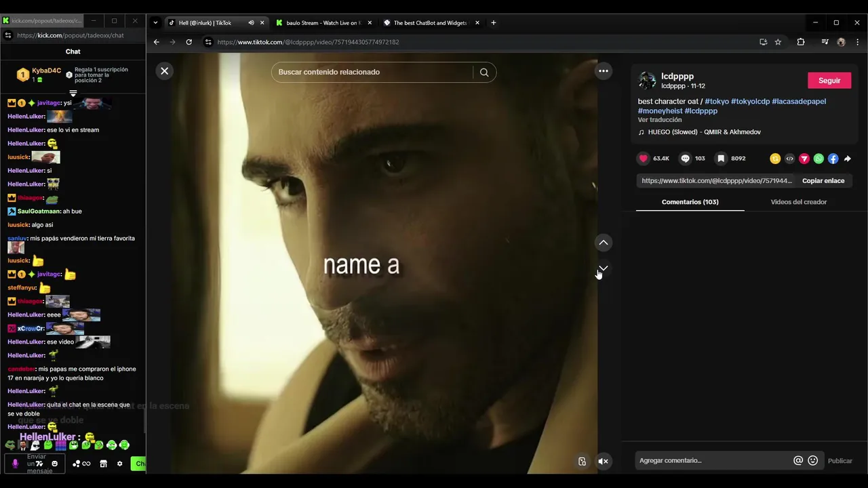
Task: Click KybaD4C top gifter entry
Action: tap(39, 75)
